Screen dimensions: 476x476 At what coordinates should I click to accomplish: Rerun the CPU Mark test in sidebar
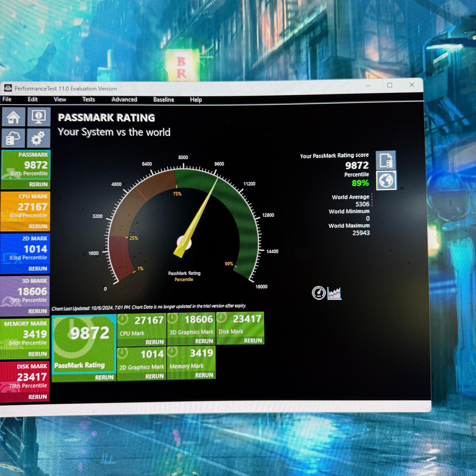click(38, 226)
